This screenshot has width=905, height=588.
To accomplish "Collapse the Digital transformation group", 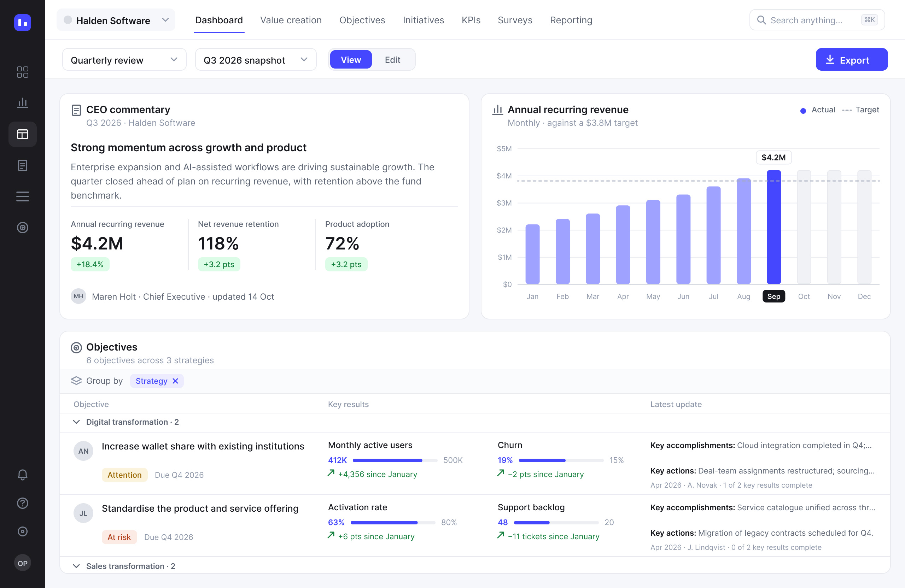I will coord(76,422).
